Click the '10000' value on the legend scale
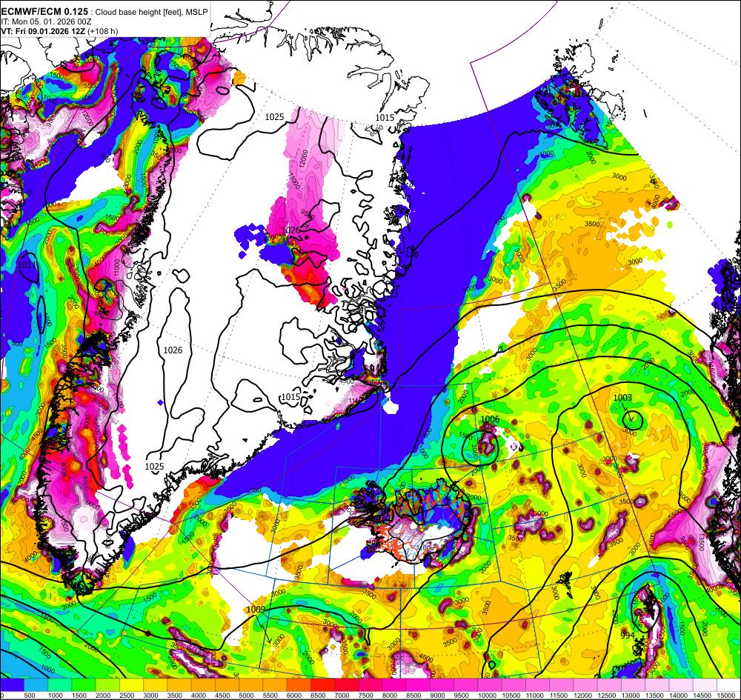The width and height of the screenshot is (741, 700). (488, 696)
